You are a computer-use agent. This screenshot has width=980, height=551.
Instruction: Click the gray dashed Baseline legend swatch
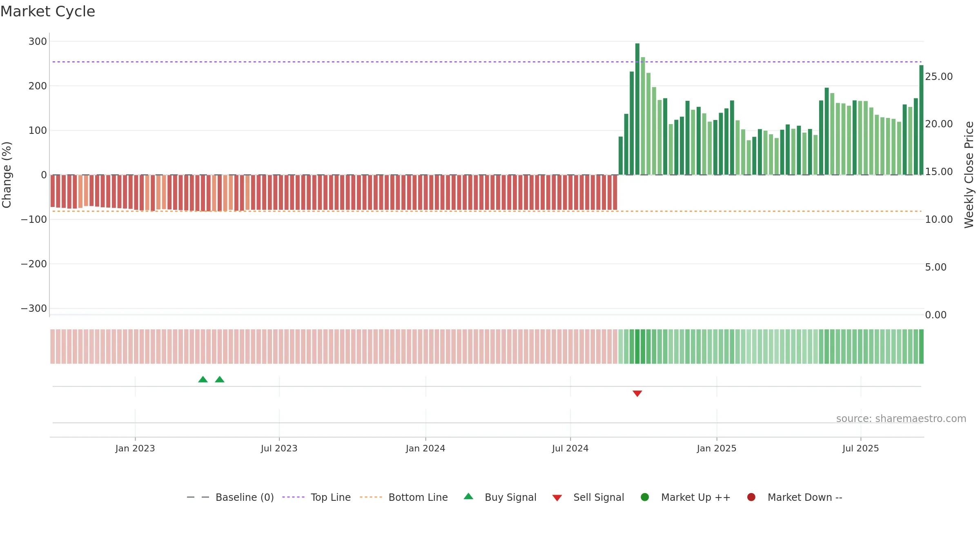pos(198,497)
